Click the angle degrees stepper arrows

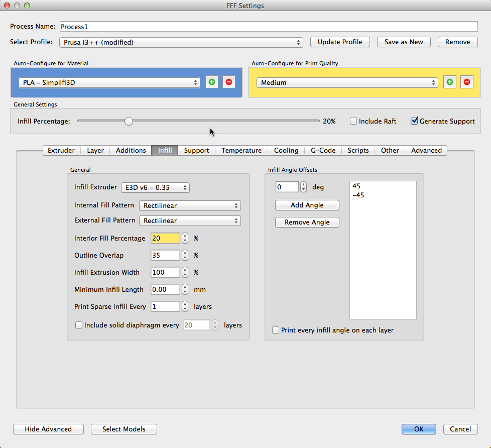[303, 187]
